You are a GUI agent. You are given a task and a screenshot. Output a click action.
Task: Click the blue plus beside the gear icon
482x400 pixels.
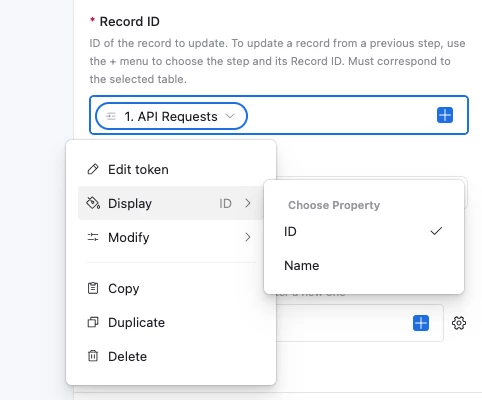point(421,323)
